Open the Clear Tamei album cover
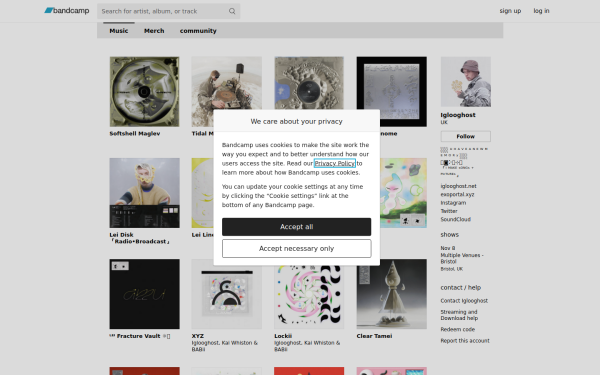 click(x=391, y=294)
